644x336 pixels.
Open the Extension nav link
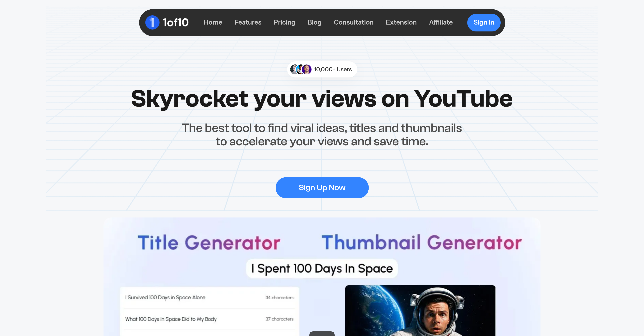pos(401,22)
